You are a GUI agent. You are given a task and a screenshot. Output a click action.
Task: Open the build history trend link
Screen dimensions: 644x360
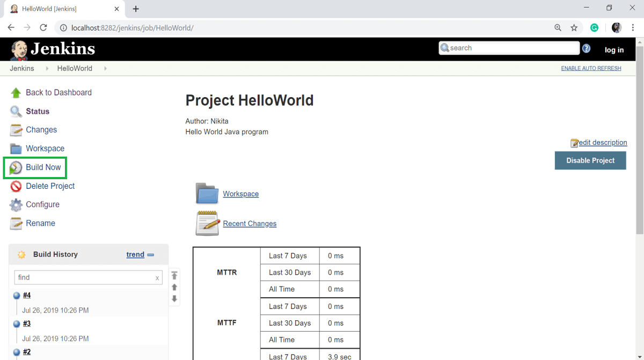point(135,255)
